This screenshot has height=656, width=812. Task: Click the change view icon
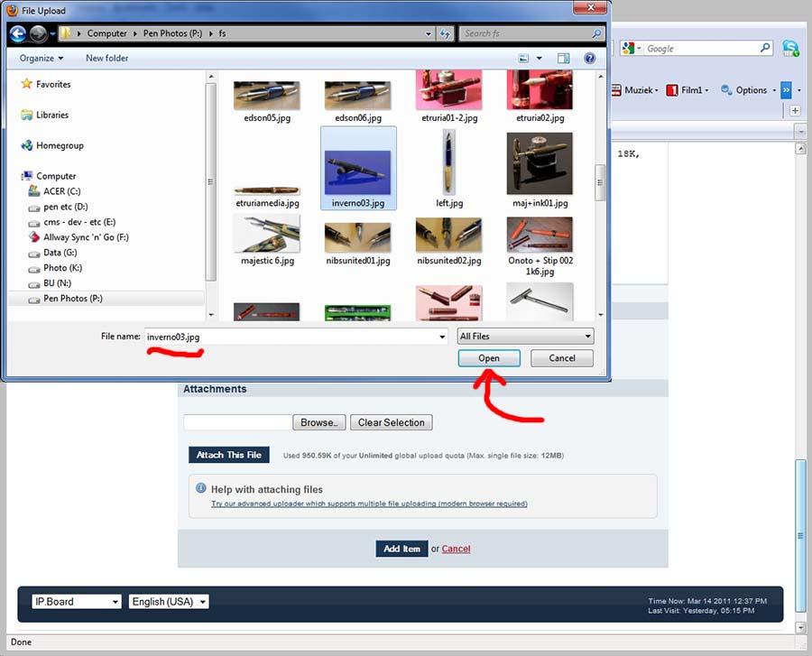tap(524, 59)
